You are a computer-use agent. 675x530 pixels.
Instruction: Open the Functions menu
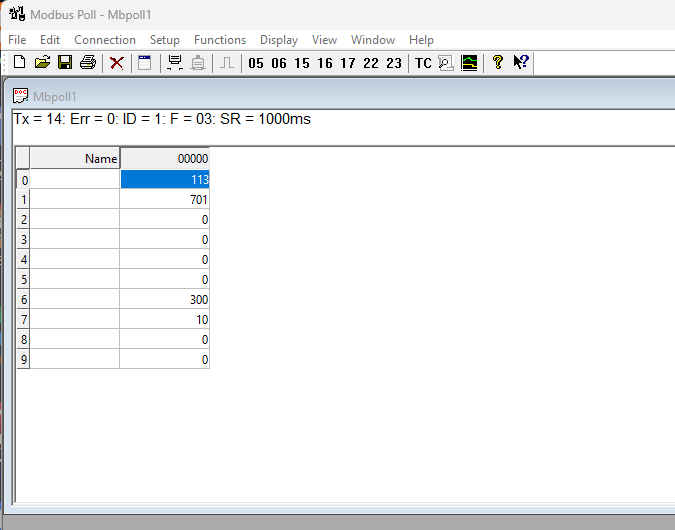[x=220, y=40]
